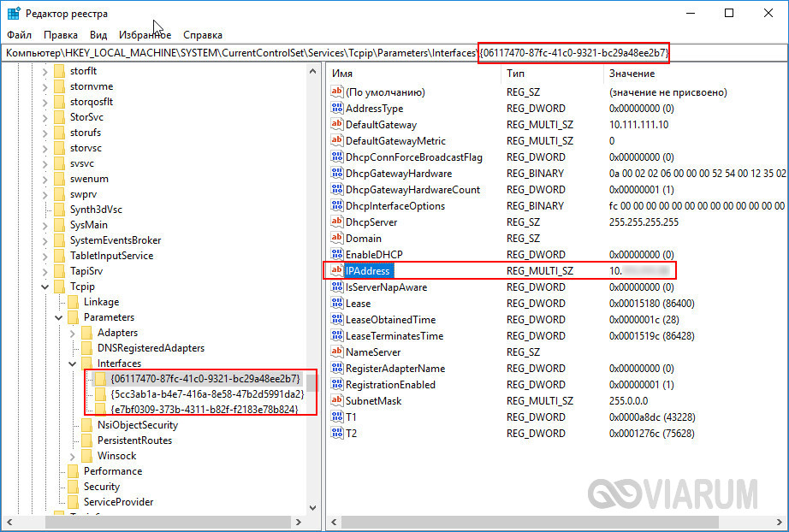Screen dimensions: 789x532
Task: Click the default (По умолчанию) value icon
Action: point(336,92)
